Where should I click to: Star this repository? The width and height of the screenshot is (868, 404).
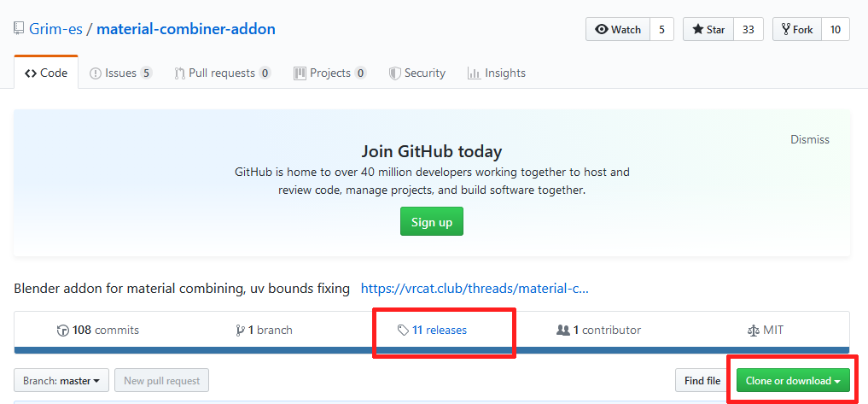pyautogui.click(x=708, y=29)
